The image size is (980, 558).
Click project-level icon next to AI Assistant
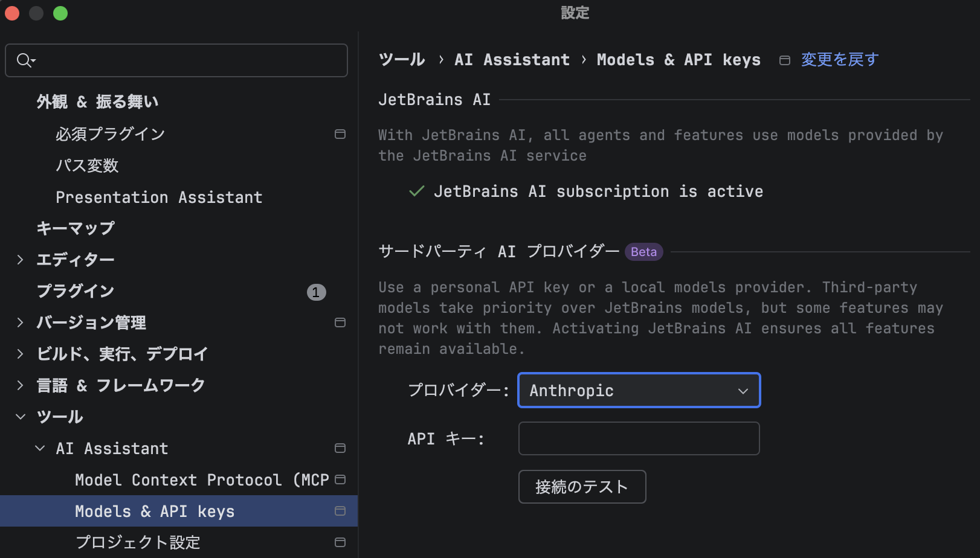point(340,448)
